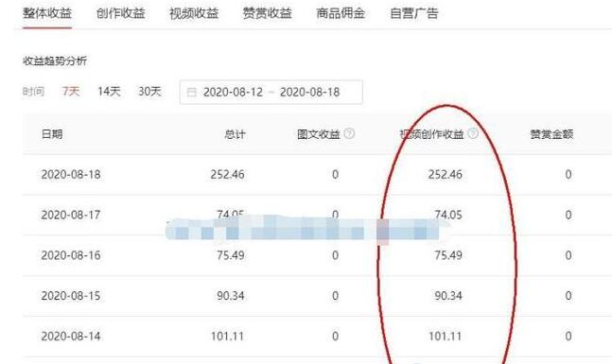The width and height of the screenshot is (612, 364).
Task: Click help icon next to 视频创作收益
Action: click(x=473, y=134)
